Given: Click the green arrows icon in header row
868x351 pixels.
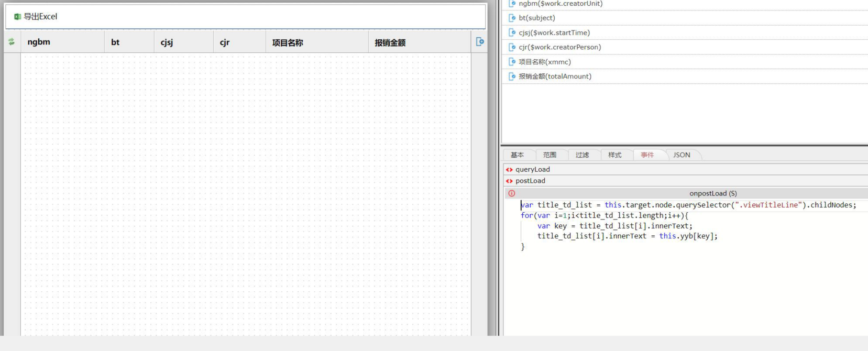Looking at the screenshot, I should tap(12, 42).
